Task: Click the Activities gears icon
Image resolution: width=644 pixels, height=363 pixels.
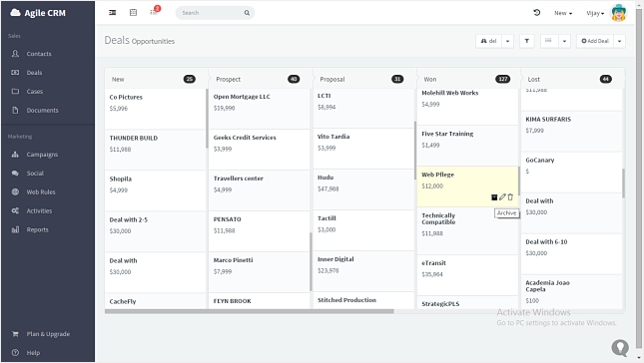Action: coord(15,210)
